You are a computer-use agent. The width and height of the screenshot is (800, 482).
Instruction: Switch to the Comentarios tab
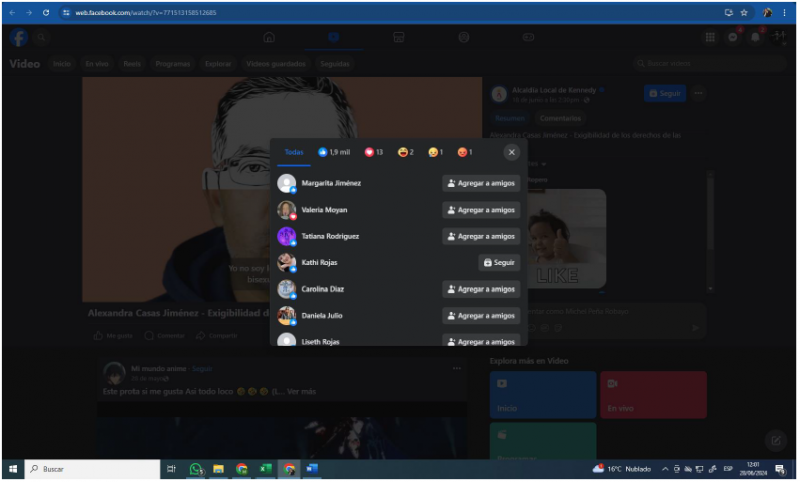point(561,118)
